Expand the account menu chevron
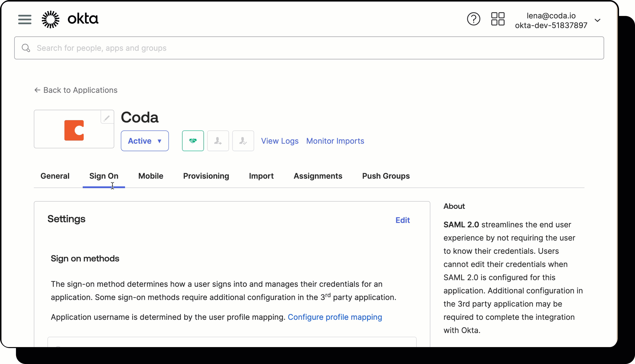635x364 pixels. (598, 20)
